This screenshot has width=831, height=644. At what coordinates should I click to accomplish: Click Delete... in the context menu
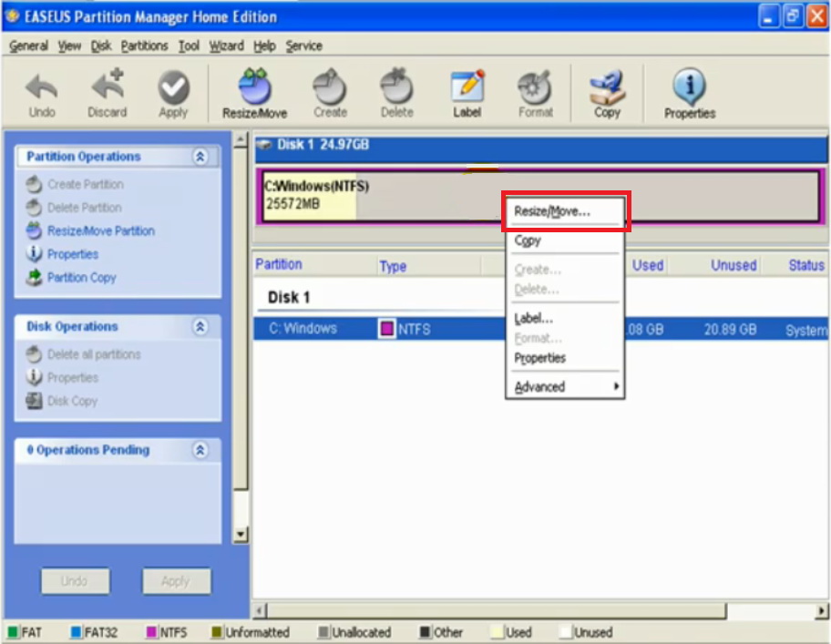pos(565,290)
